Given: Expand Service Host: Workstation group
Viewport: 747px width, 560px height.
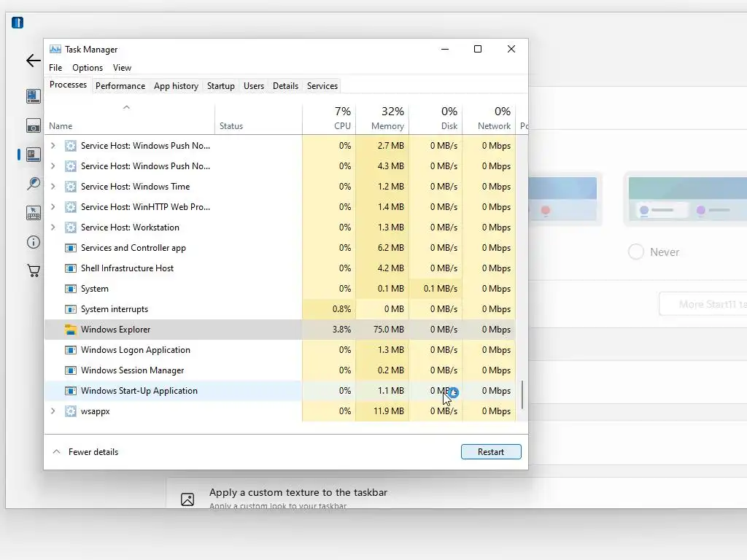Looking at the screenshot, I should [x=53, y=227].
